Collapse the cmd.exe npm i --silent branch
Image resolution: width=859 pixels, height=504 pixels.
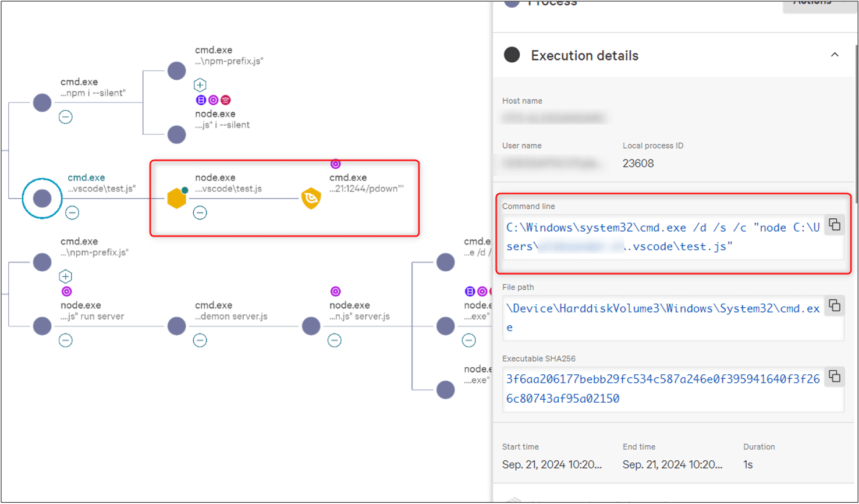coord(66,117)
